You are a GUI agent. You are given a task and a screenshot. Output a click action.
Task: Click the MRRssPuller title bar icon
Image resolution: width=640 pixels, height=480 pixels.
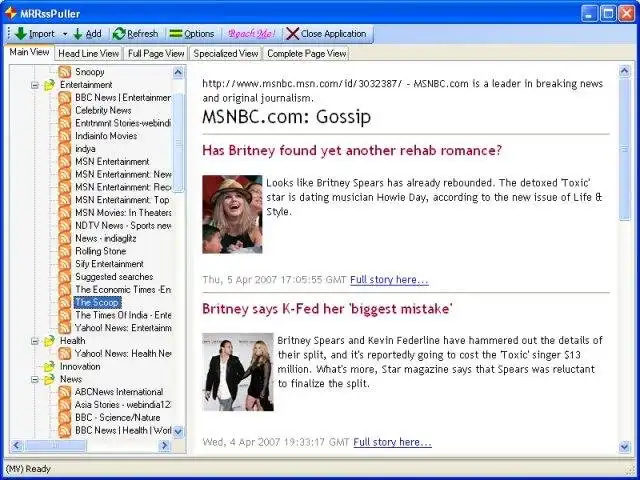(x=10, y=13)
